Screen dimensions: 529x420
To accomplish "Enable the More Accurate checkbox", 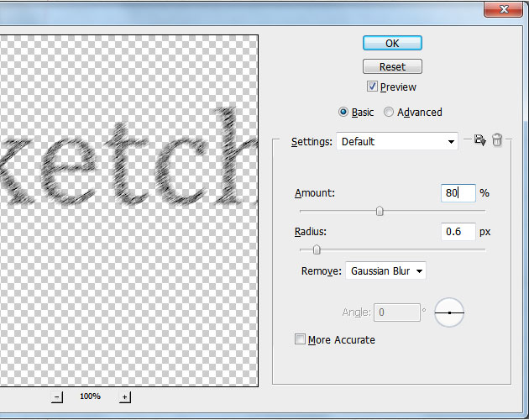I will (x=300, y=339).
